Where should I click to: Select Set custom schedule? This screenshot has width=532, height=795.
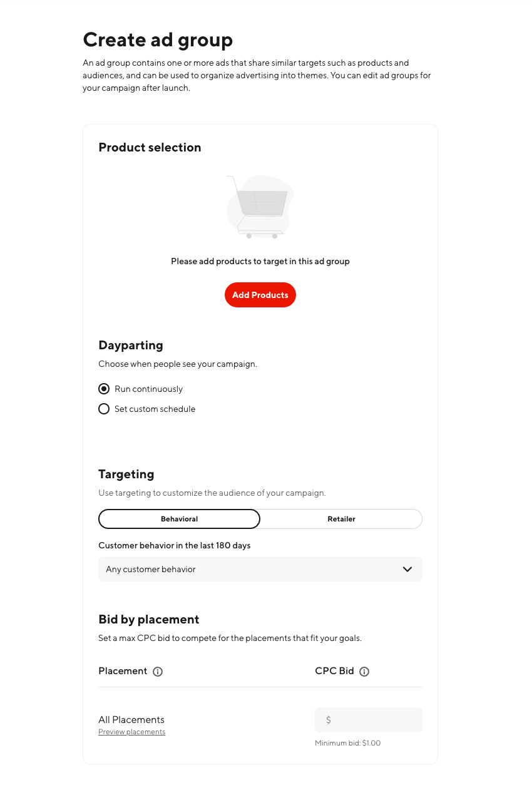click(104, 409)
